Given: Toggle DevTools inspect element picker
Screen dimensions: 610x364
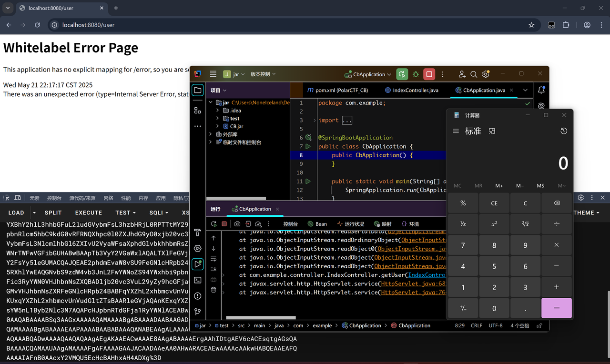Looking at the screenshot, I should pos(7,198).
